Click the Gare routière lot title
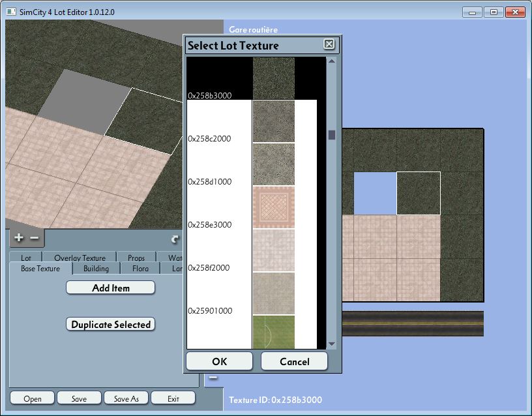 (253, 29)
